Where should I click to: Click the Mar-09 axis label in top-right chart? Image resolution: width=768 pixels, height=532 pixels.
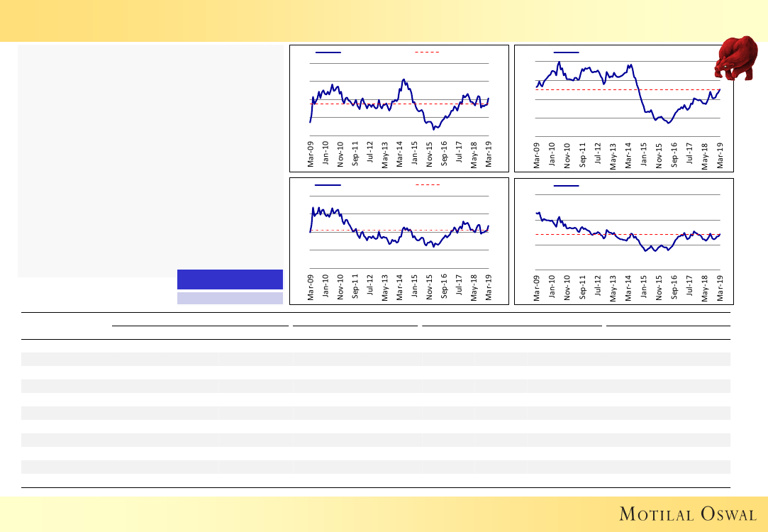tap(538, 154)
